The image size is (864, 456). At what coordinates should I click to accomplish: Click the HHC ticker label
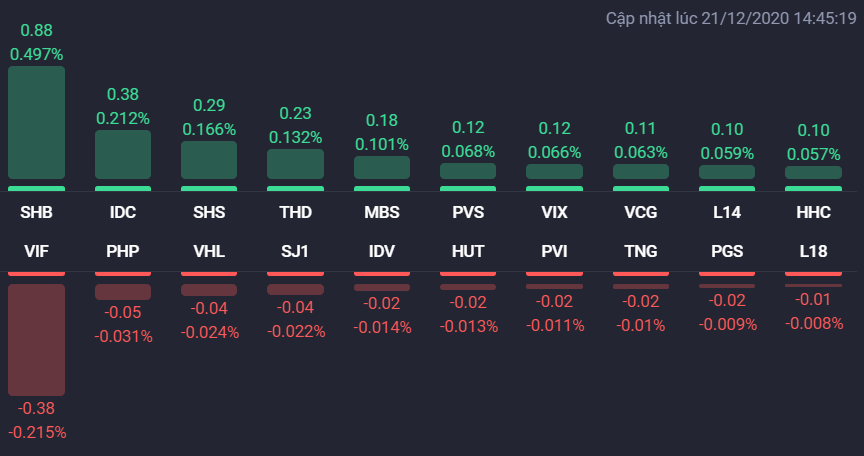click(x=813, y=213)
